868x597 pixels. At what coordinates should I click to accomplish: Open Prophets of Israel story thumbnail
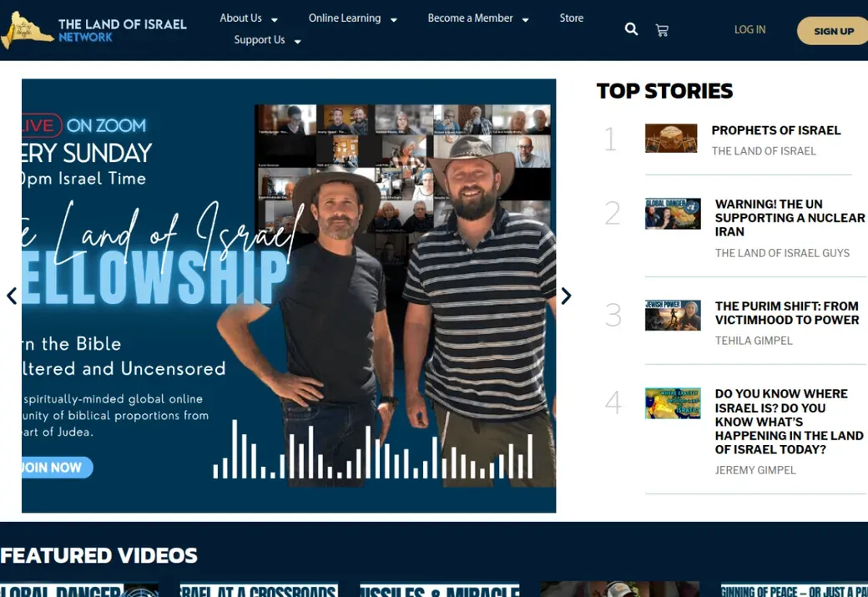[671, 139]
